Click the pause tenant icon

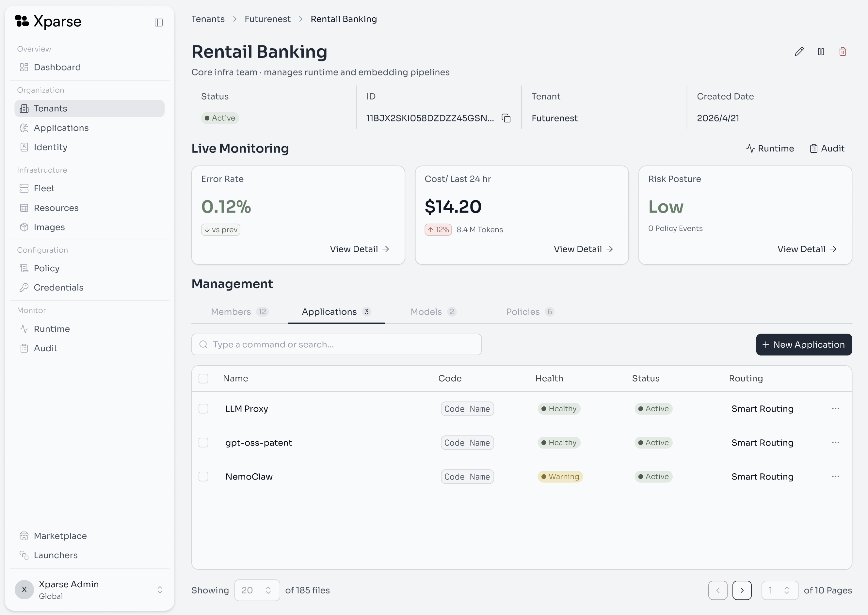point(821,52)
